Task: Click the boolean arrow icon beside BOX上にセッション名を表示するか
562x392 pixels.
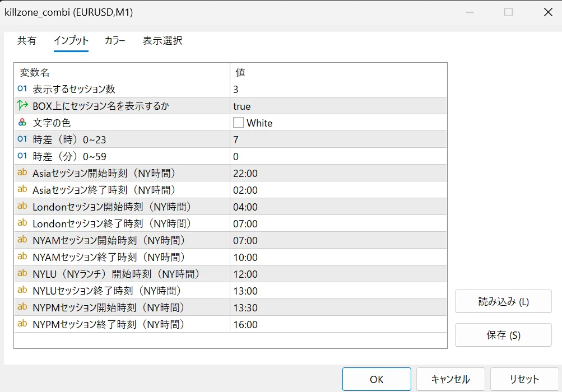Action: coord(22,105)
